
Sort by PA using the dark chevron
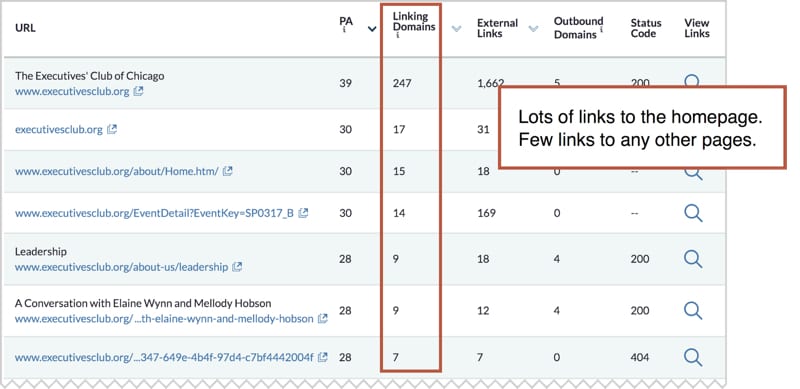[x=372, y=29]
